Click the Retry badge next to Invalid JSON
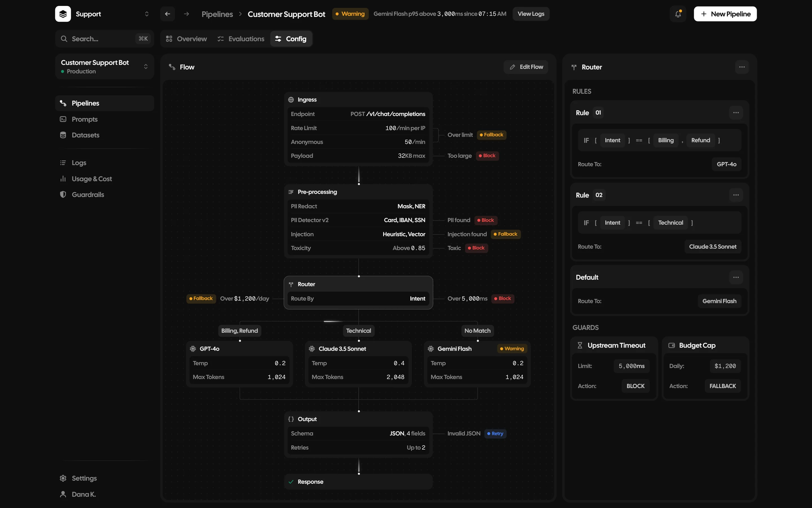Viewport: 812px width, 508px height. tap(495, 433)
